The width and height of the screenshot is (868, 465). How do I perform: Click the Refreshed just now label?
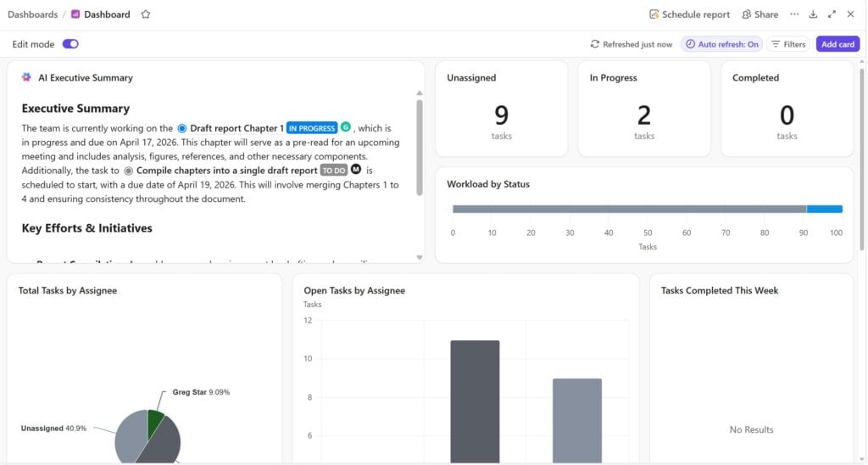pyautogui.click(x=637, y=44)
